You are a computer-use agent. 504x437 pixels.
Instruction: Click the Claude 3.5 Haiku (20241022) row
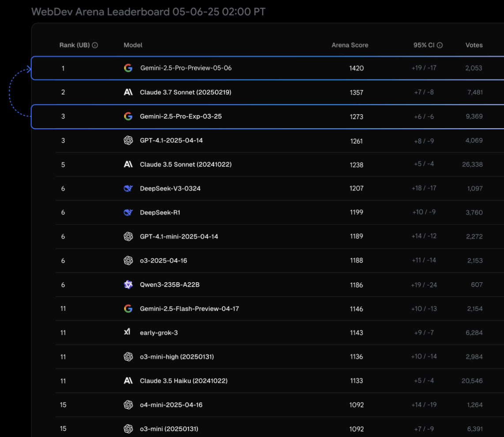pyautogui.click(x=184, y=381)
